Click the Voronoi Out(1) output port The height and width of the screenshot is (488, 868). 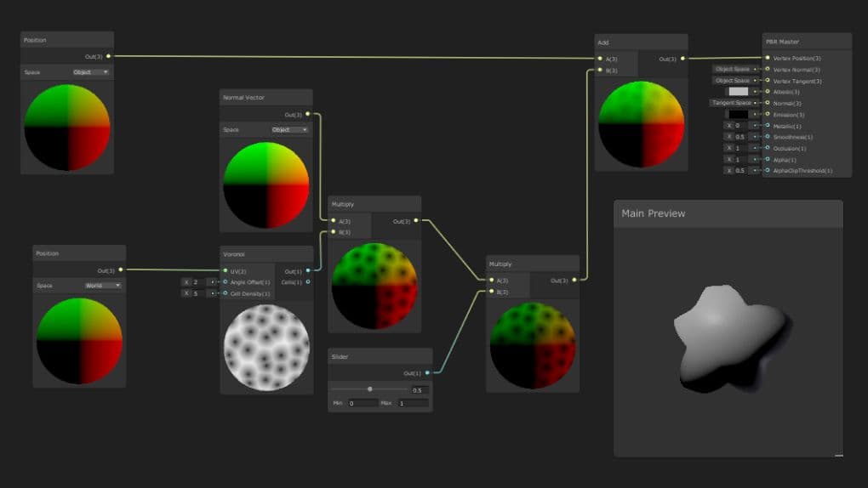coord(308,270)
